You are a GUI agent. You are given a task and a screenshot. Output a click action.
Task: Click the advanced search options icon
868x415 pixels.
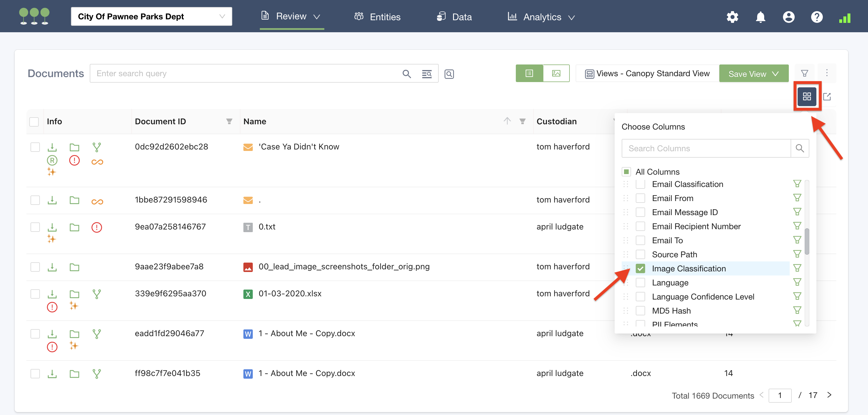pyautogui.click(x=427, y=74)
